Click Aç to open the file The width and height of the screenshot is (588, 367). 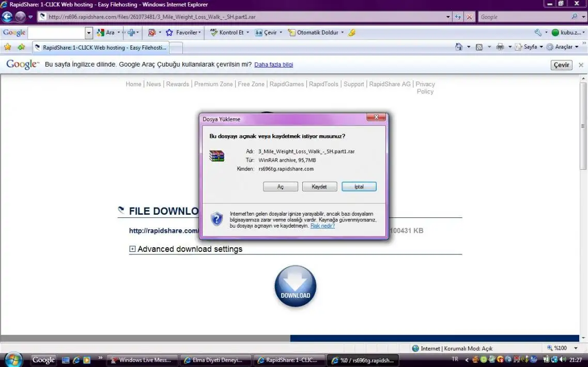pyautogui.click(x=281, y=186)
